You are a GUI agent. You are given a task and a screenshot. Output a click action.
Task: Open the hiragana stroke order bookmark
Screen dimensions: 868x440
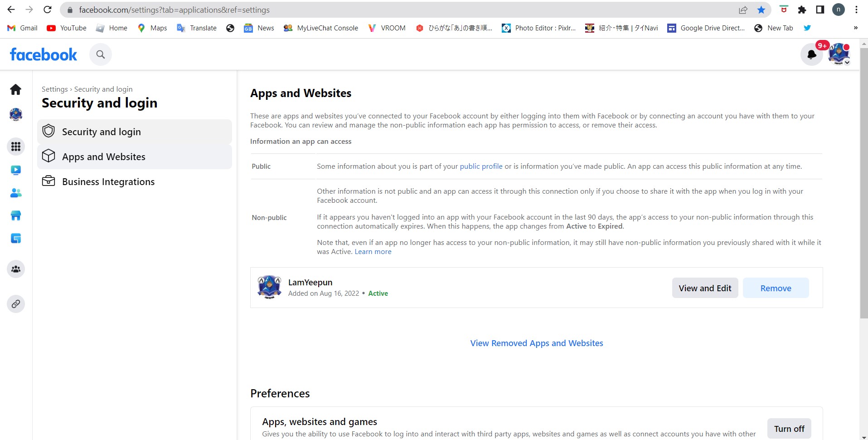pos(454,28)
